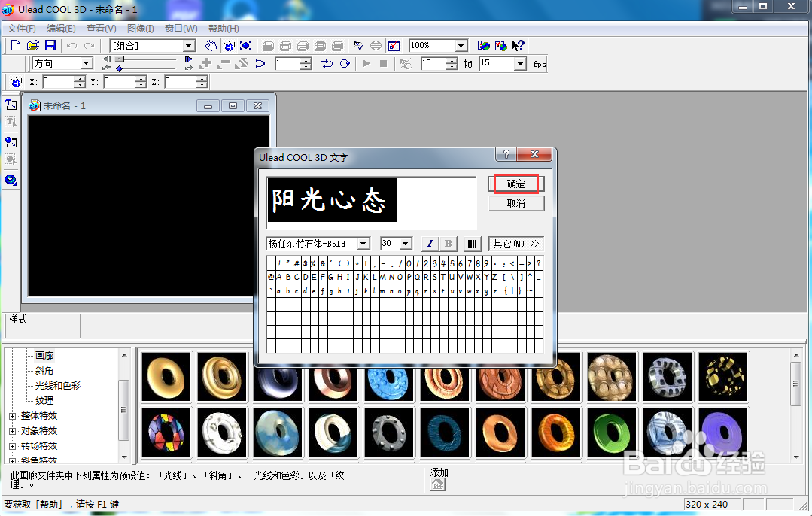Expand the 转场特效 tree node
The width and height of the screenshot is (812, 516).
tap(13, 446)
